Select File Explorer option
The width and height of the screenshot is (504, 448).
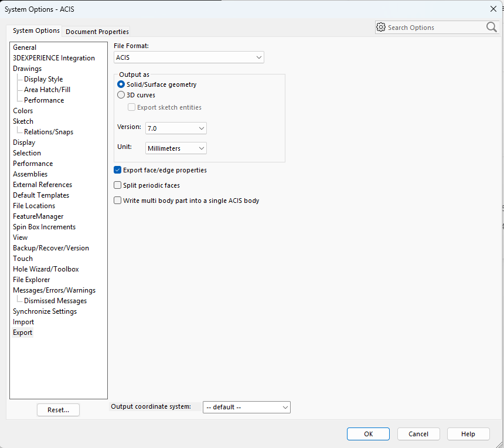[32, 280]
